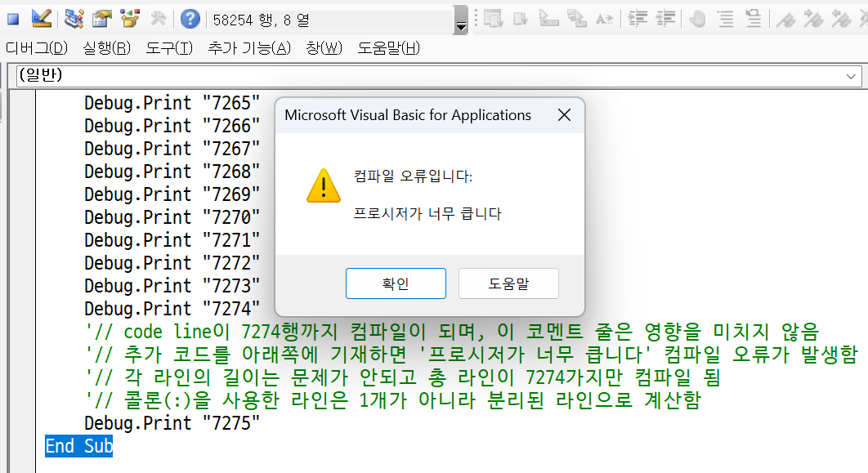Click the code line Debug.Print "7274"
The height and width of the screenshot is (473, 868).
172,309
